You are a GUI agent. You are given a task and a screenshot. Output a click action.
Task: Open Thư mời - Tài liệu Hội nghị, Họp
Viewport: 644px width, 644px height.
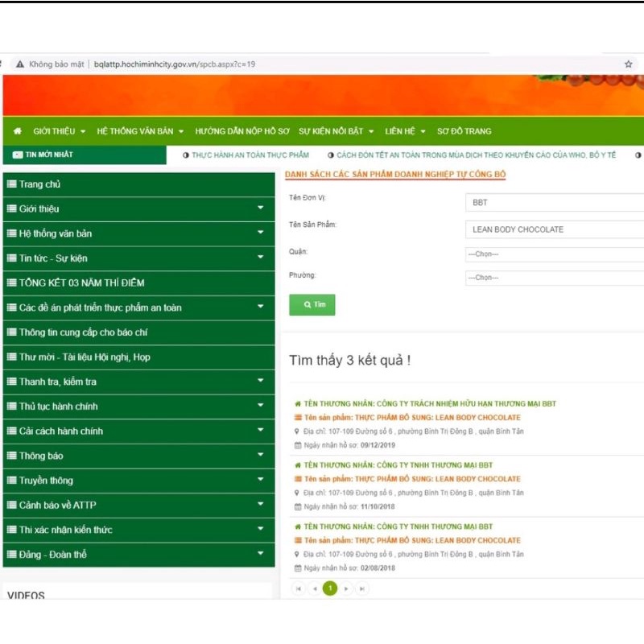[x=138, y=357]
